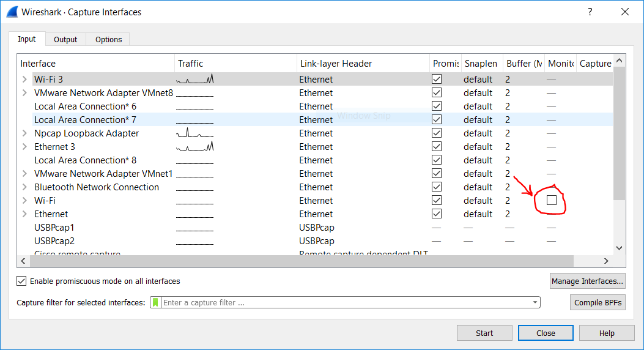Open the capture filter dropdown arrow
Screen dimensions: 644x350
pos(536,302)
